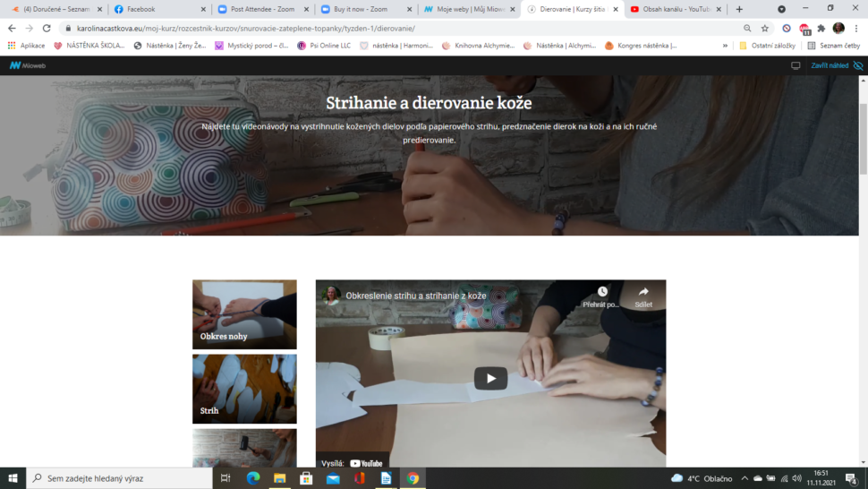
Task: Close the Dierovanie tab
Action: coord(616,9)
